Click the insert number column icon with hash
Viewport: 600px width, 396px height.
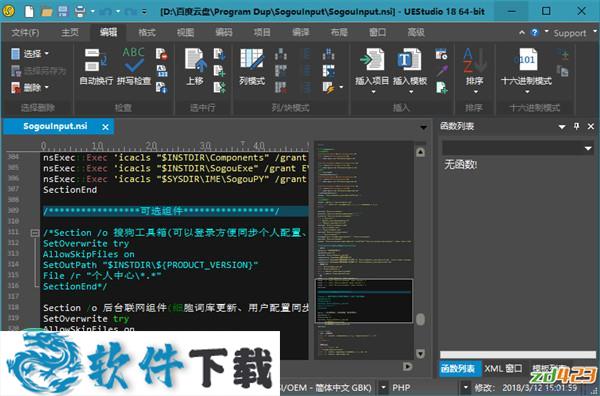(328, 54)
